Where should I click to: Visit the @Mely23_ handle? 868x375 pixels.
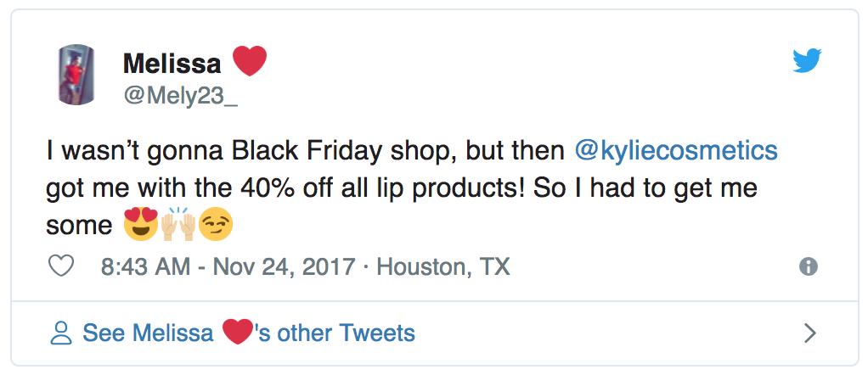[x=180, y=96]
